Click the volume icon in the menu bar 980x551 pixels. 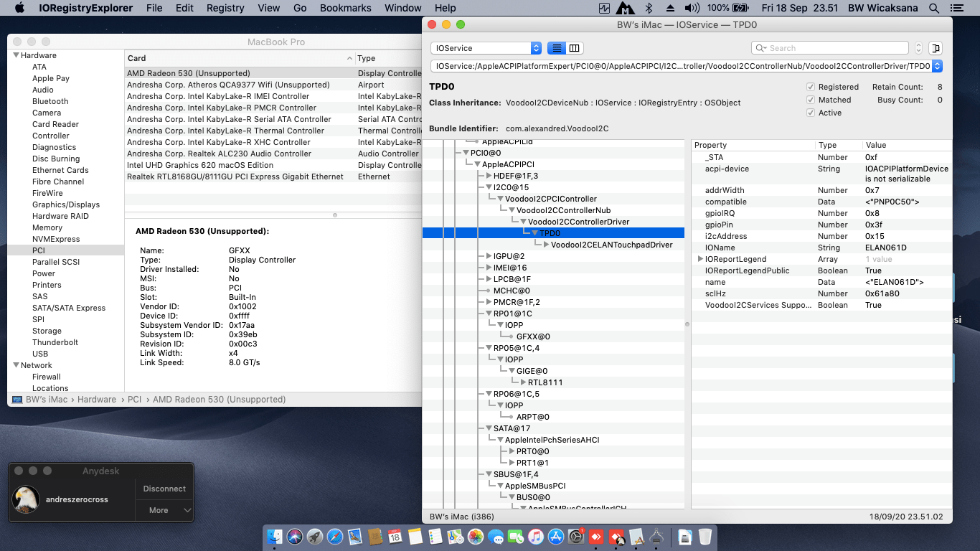click(692, 8)
